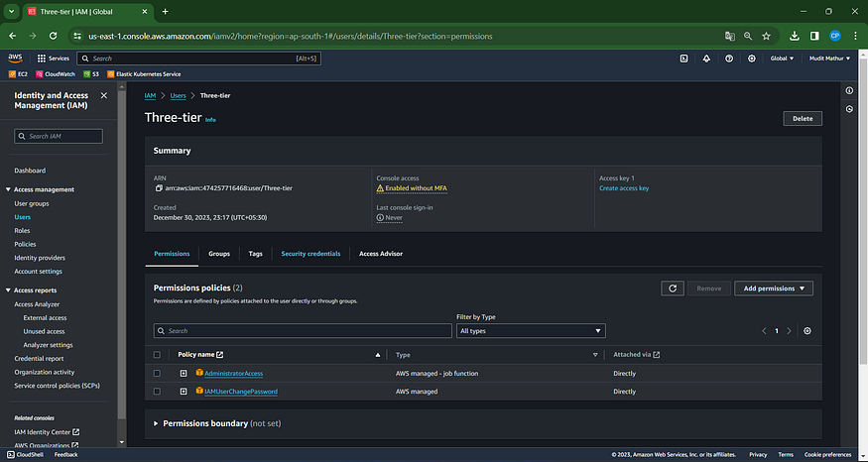
Task: Open the console settings gear
Action: 752,58
